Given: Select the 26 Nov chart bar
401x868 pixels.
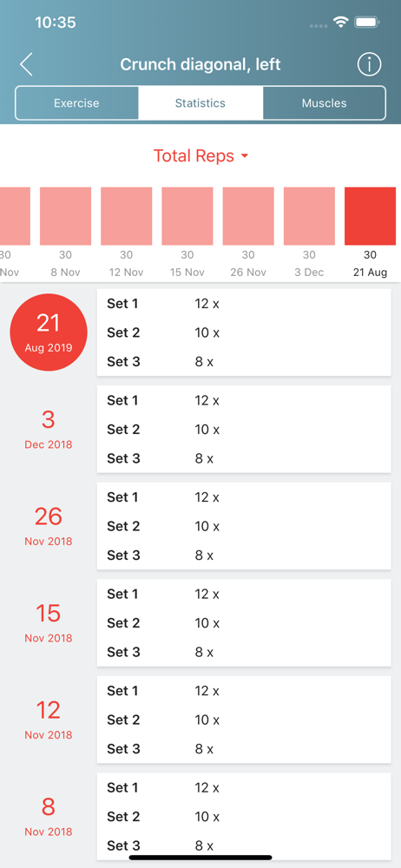Looking at the screenshot, I should pos(248,216).
